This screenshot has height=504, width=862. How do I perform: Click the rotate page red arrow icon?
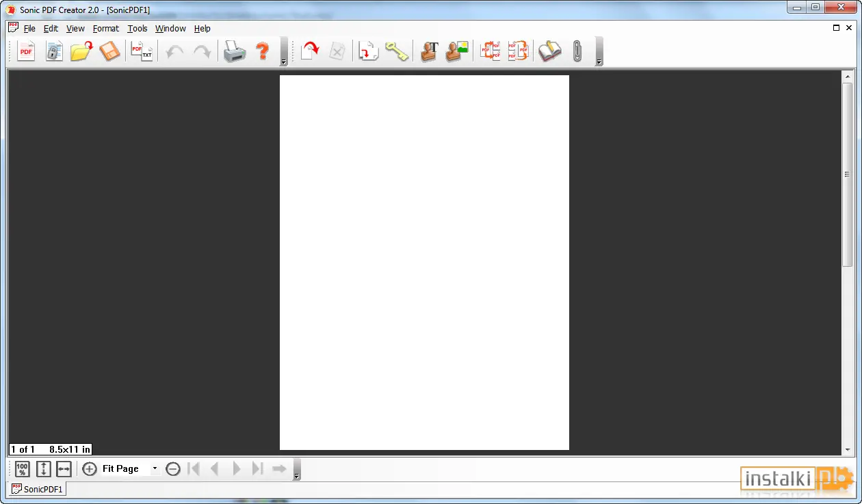click(x=310, y=51)
